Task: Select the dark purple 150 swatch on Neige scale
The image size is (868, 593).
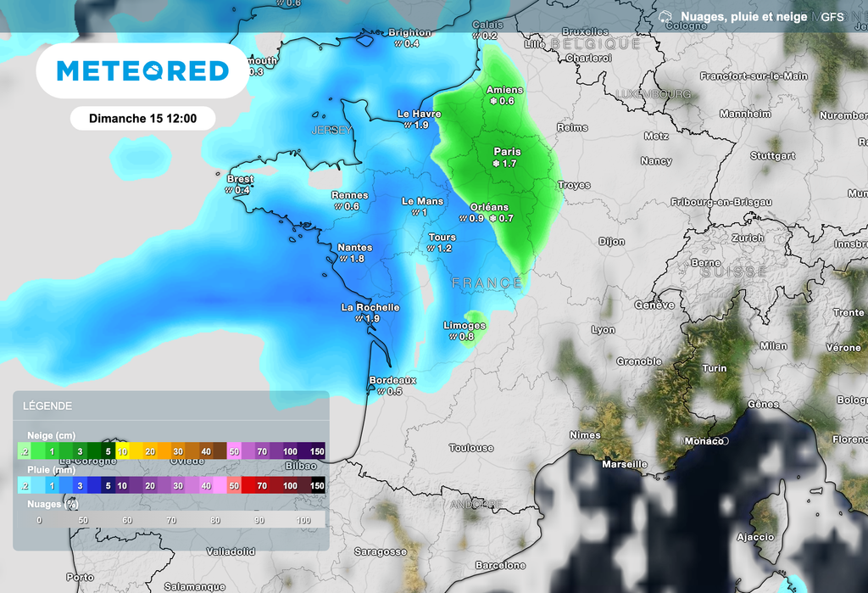Action: pos(316,452)
